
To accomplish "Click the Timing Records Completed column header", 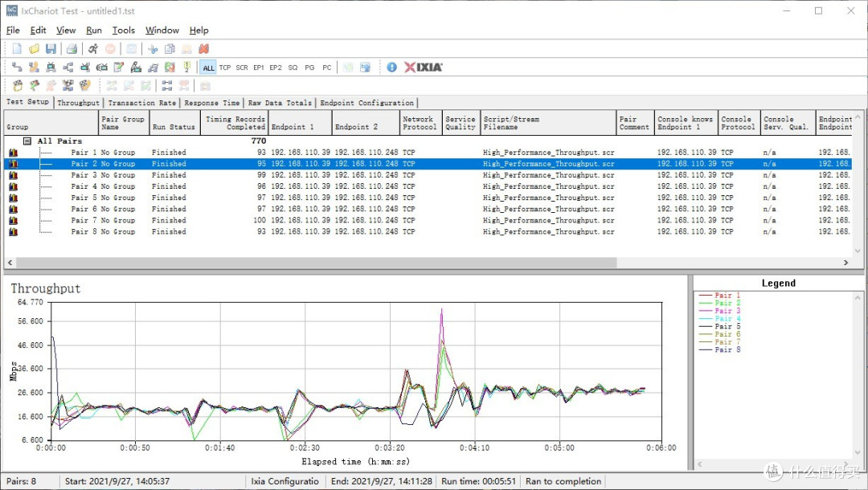I will [x=234, y=123].
